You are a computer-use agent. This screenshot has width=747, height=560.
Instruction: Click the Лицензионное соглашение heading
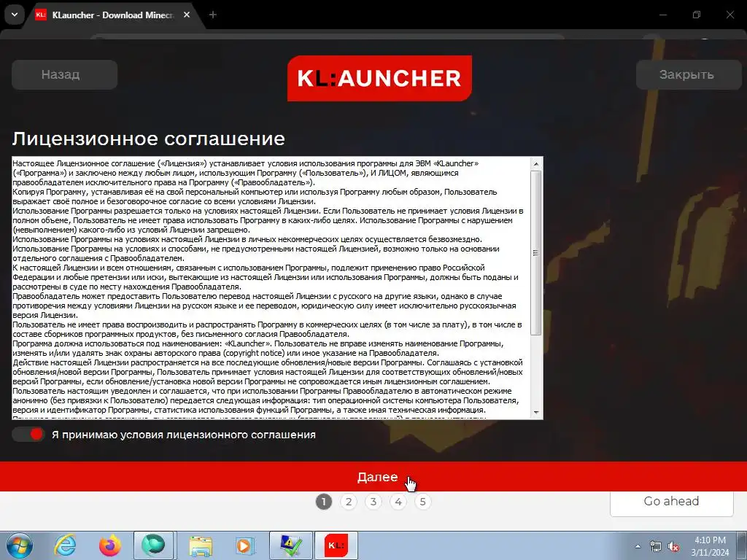(149, 139)
